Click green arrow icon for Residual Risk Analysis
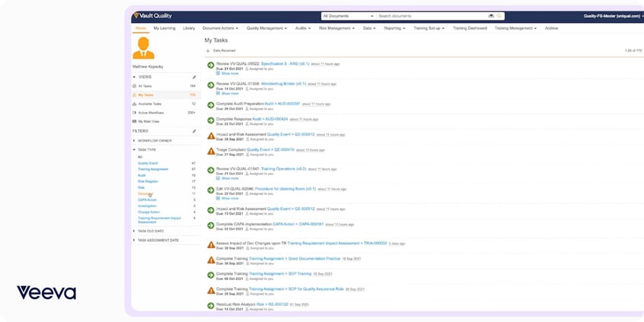The image size is (644, 322). click(x=211, y=305)
